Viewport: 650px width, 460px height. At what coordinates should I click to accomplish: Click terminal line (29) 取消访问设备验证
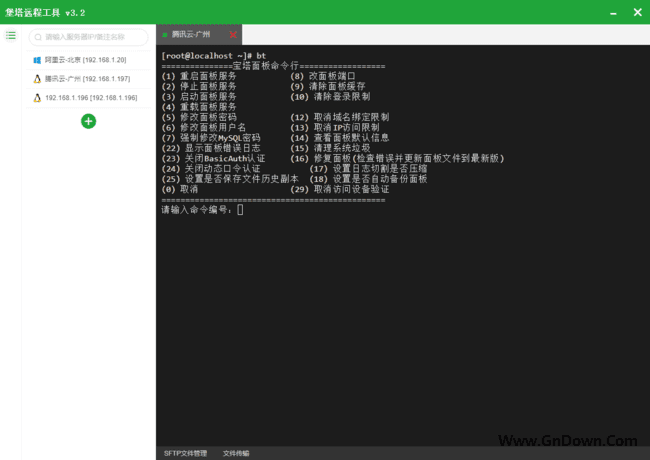point(340,189)
